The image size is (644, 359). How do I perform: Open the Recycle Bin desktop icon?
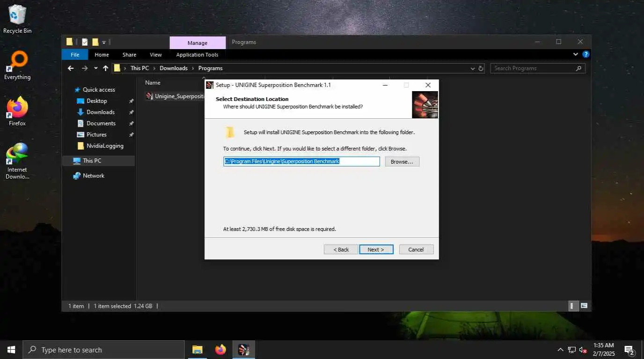click(x=17, y=19)
